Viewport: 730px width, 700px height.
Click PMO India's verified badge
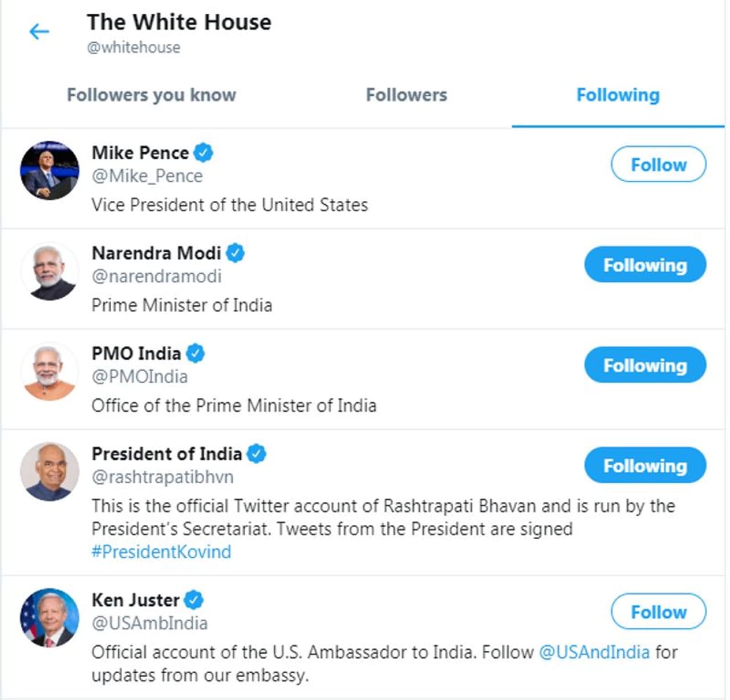[x=195, y=354]
